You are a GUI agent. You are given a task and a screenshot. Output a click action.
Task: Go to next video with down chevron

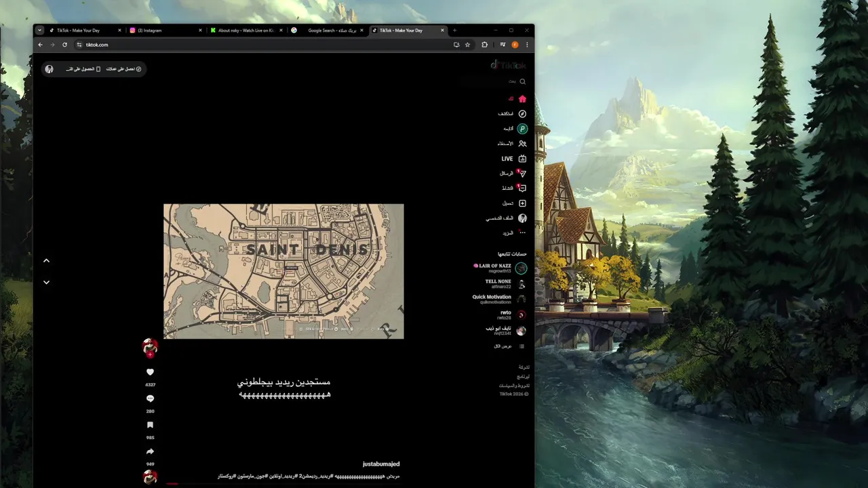46,282
